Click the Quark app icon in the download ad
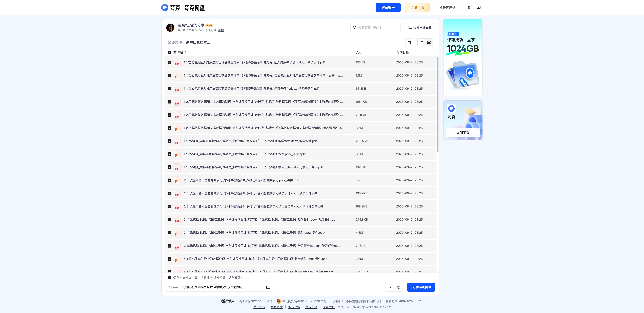Image resolution: width=644 pixels, height=313 pixels. click(451, 109)
